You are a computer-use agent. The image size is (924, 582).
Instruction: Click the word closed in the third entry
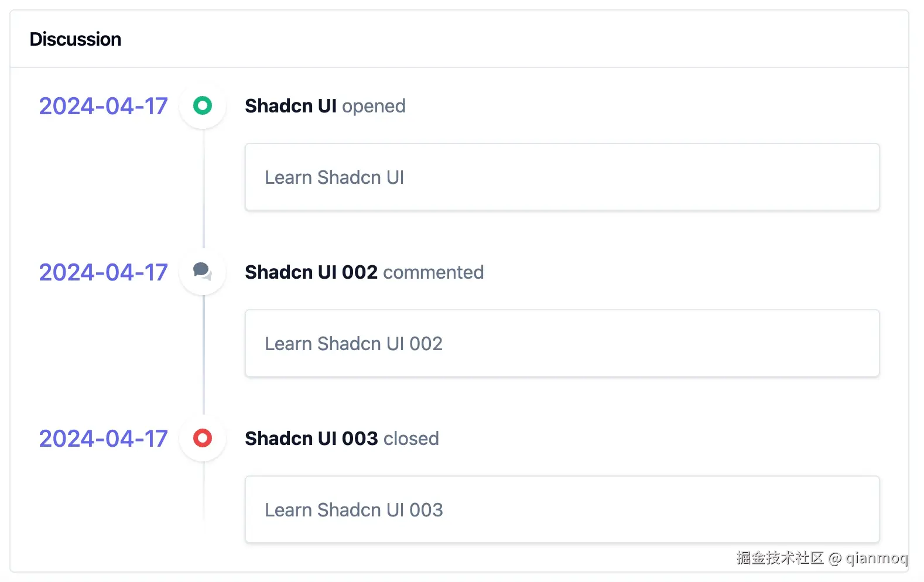coord(411,439)
